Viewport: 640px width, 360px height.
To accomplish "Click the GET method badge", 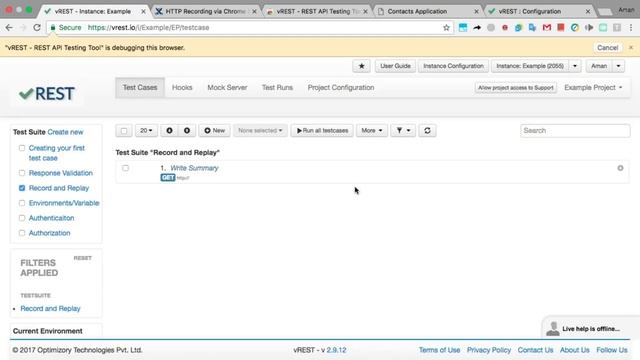I will [x=168, y=178].
